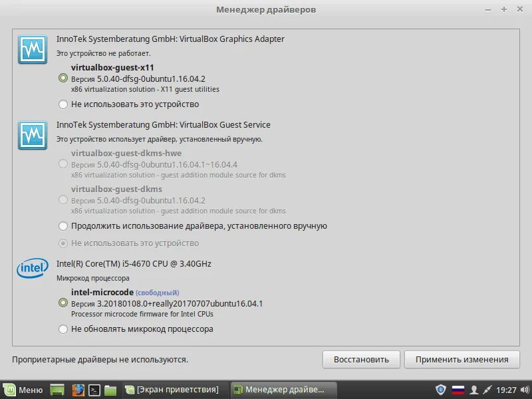Close the Менеджер драйверов window
Screen dimensions: 532x399
tap(520, 9)
